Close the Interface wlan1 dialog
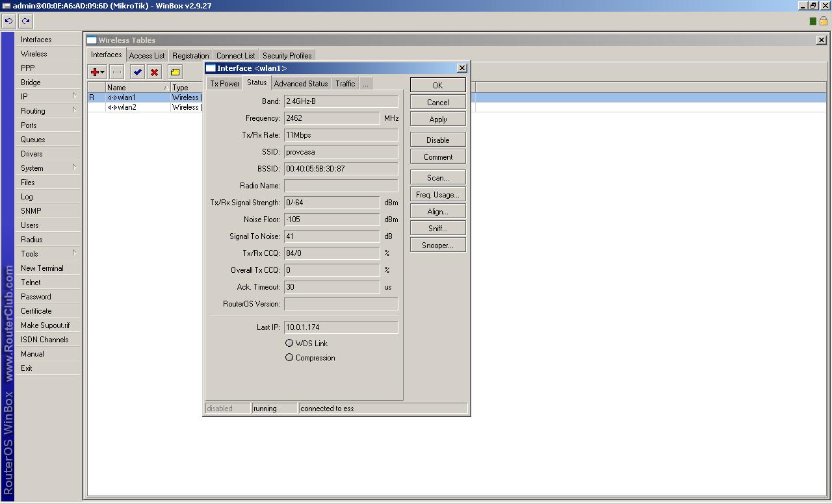The image size is (832, 504). pos(462,68)
